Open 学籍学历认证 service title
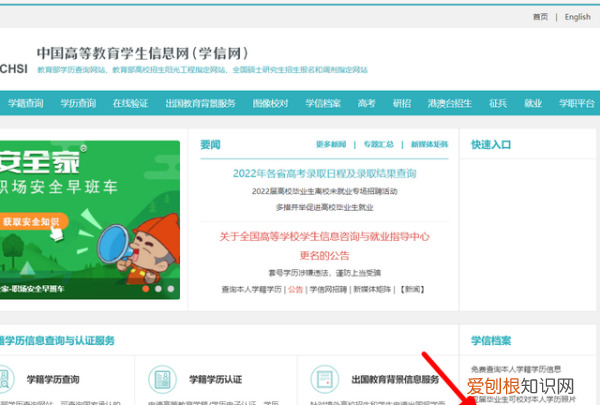Screen dimensions: 600x405 tap(215, 379)
